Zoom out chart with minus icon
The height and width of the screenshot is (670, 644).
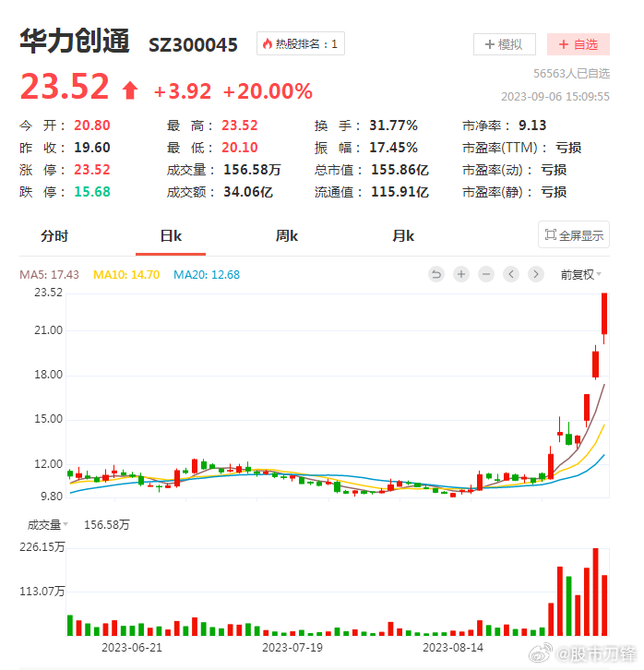point(486,274)
